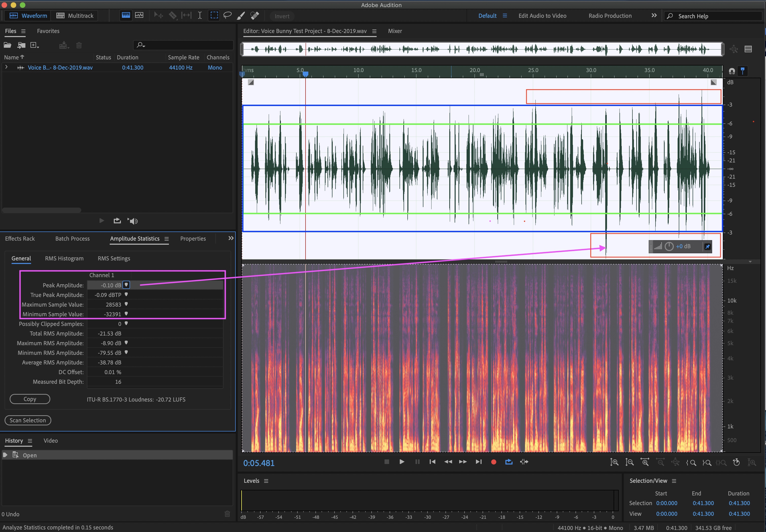
Task: Click the Skip Selection transport icon
Action: pos(524,462)
